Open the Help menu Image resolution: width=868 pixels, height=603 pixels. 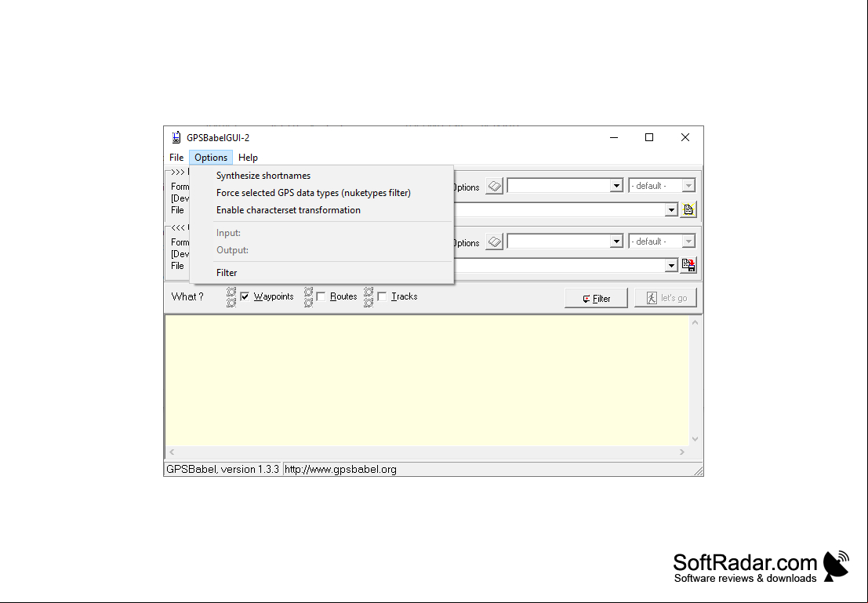248,158
